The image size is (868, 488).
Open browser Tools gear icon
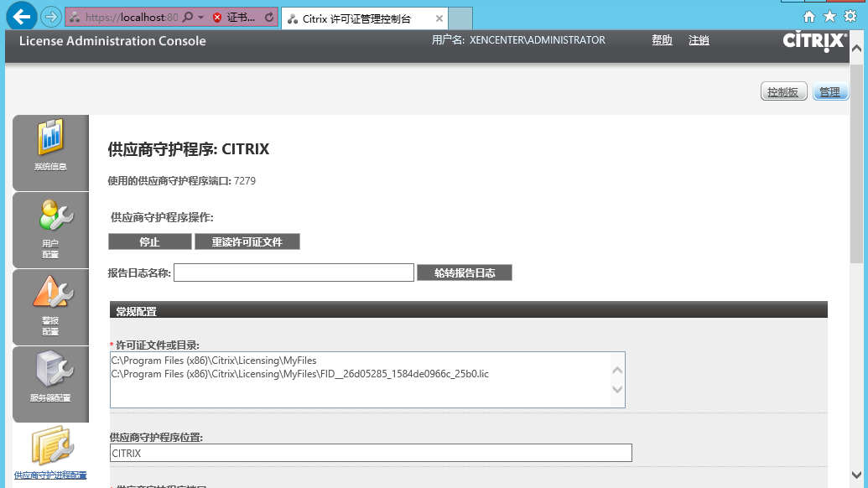pyautogui.click(x=850, y=17)
